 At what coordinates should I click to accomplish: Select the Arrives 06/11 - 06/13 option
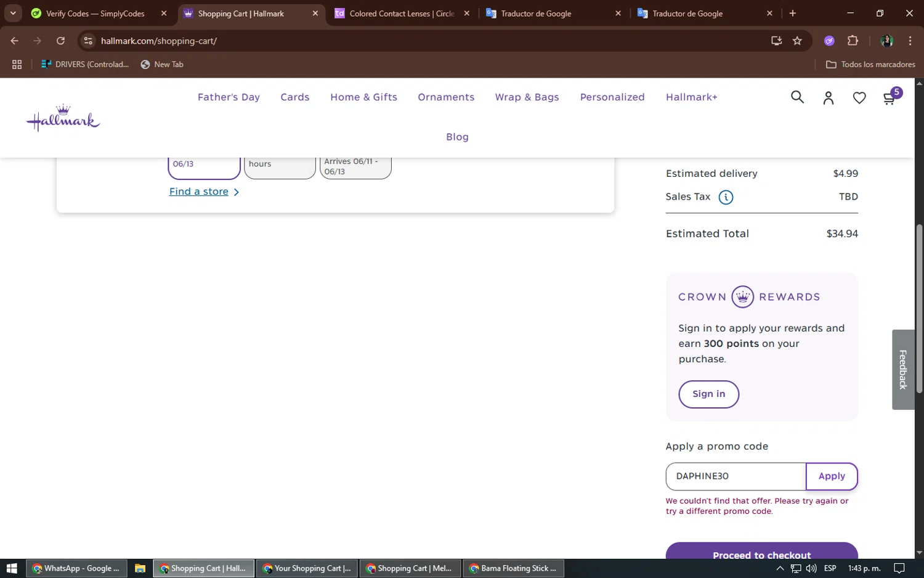pyautogui.click(x=355, y=168)
